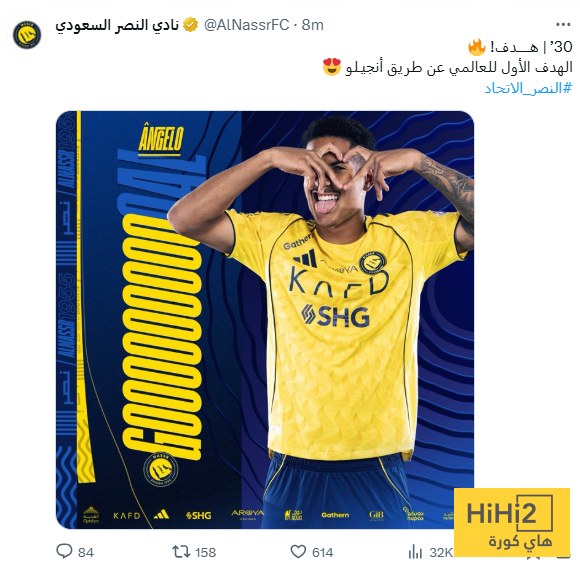This screenshot has height=568, width=580.
Task: Click the gold verified badge icon
Action: [x=190, y=25]
